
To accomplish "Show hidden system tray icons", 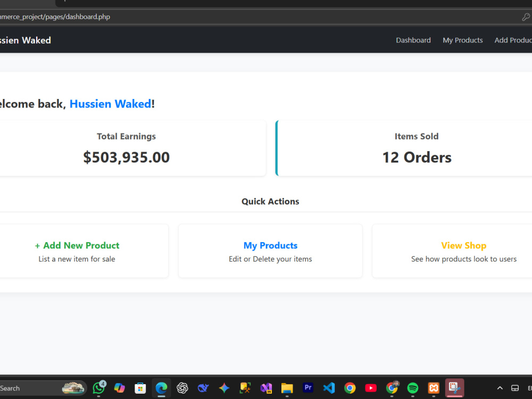I will click(500, 388).
